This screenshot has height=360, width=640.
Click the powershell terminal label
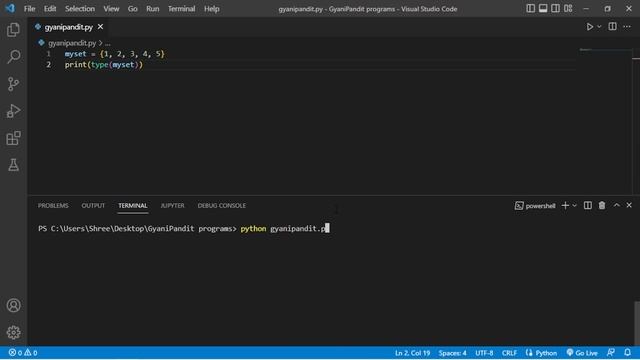[535, 206]
